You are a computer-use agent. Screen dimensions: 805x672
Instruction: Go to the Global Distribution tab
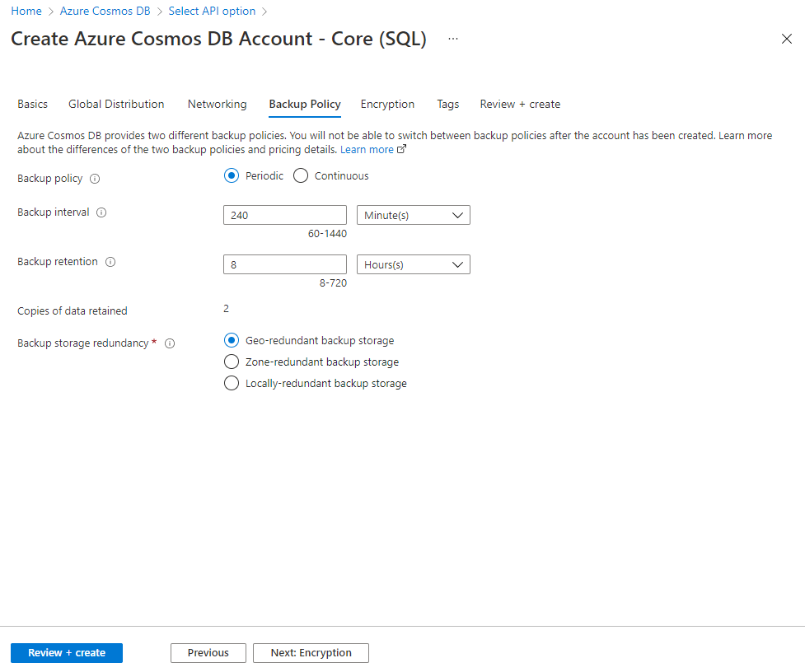click(116, 104)
